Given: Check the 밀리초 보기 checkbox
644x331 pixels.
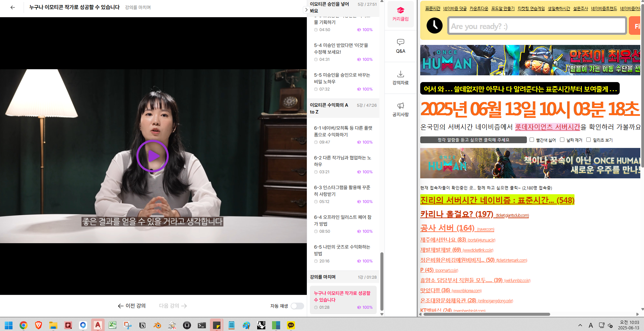Looking at the screenshot, I should [588, 140].
